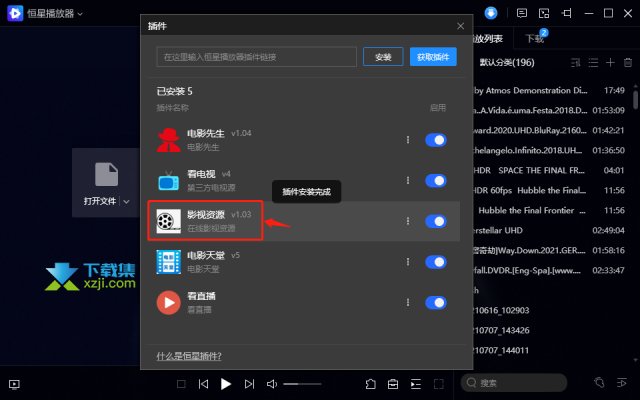
Task: Select the rstellar UHD playlist item
Action: pos(549,230)
